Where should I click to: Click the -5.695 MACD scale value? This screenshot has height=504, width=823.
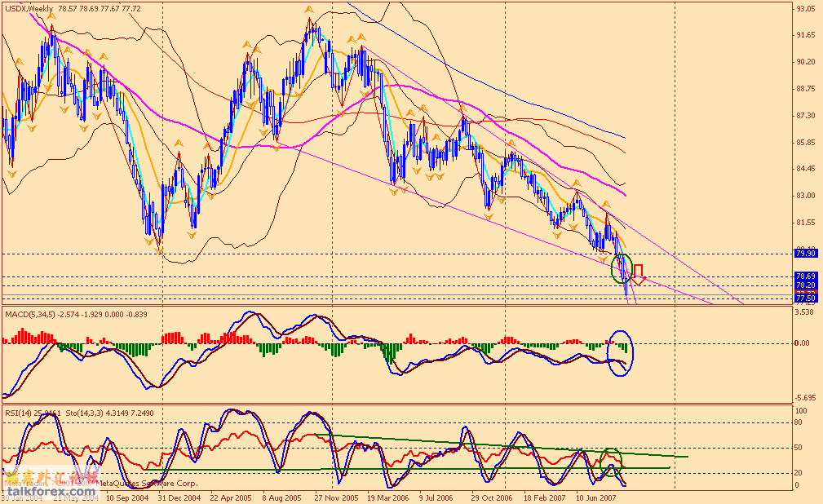[x=806, y=398]
